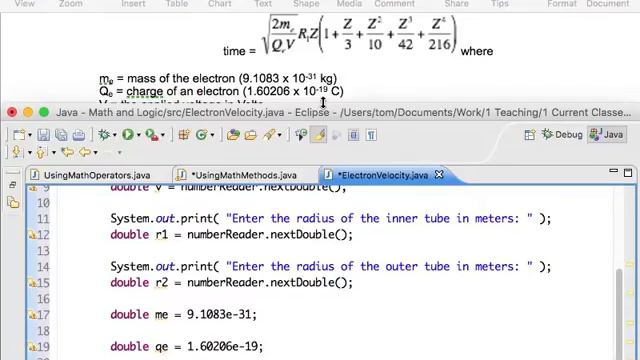
Task: Open the New wizard dropdown arrow
Action: [29, 136]
